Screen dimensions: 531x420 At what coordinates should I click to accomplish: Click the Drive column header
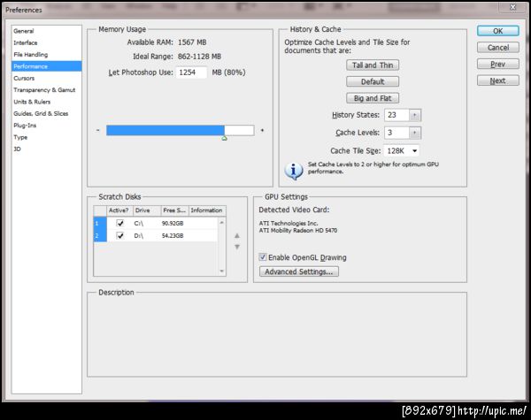(x=147, y=210)
